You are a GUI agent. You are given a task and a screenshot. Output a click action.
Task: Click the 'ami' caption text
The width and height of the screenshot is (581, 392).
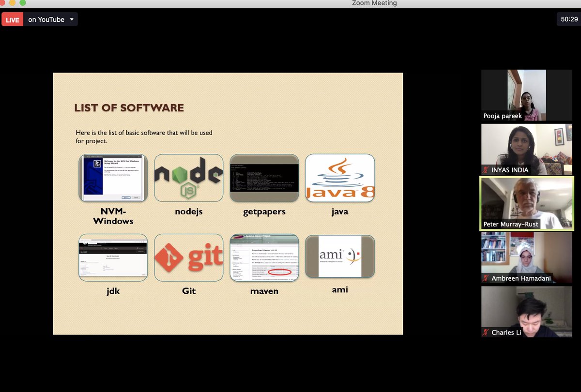point(340,289)
